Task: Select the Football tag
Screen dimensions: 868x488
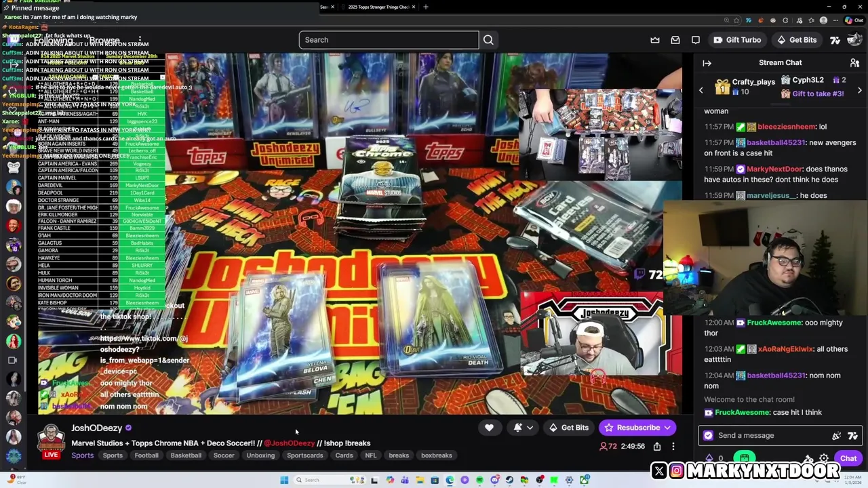Action: point(146,455)
